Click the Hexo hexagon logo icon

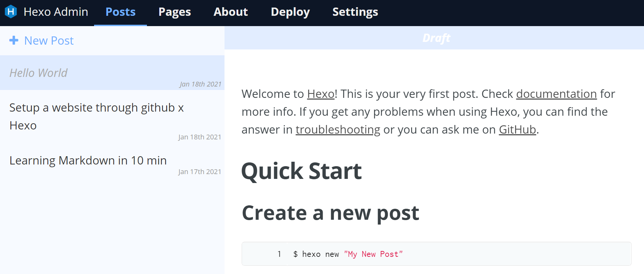(x=11, y=12)
